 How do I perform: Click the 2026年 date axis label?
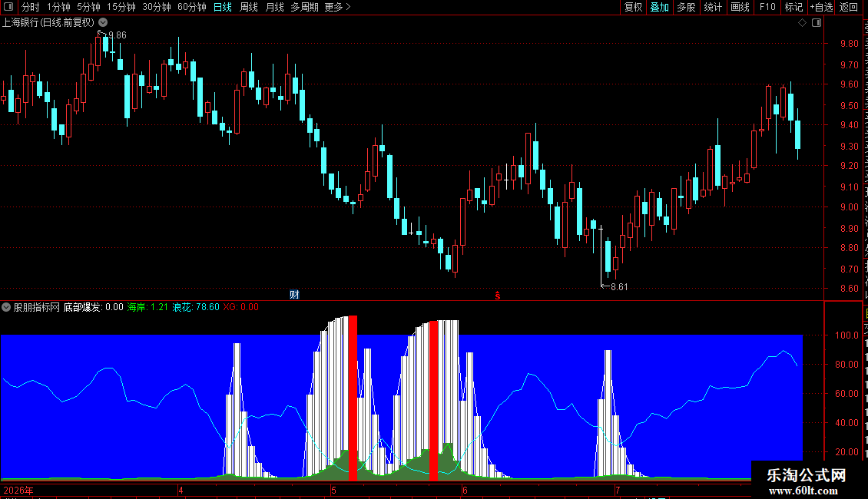[18, 490]
